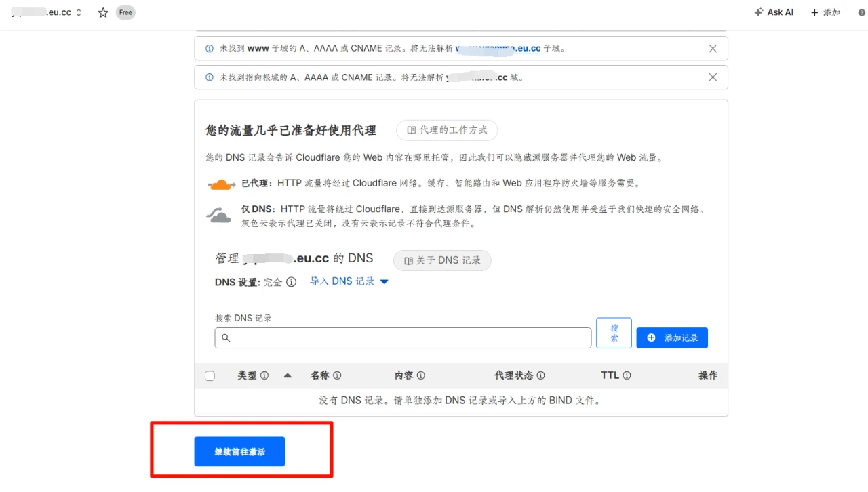Click info icon beside 内容 column
The image size is (868, 492).
(x=421, y=375)
